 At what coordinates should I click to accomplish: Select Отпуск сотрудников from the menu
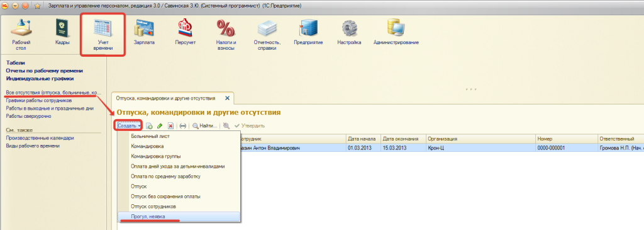[x=178, y=207]
